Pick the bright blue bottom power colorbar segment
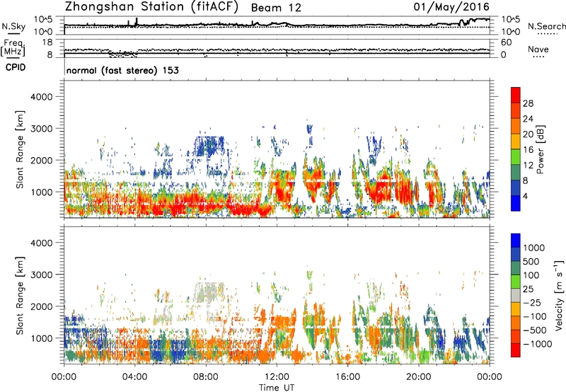This screenshot has width=566, height=392. click(x=516, y=203)
